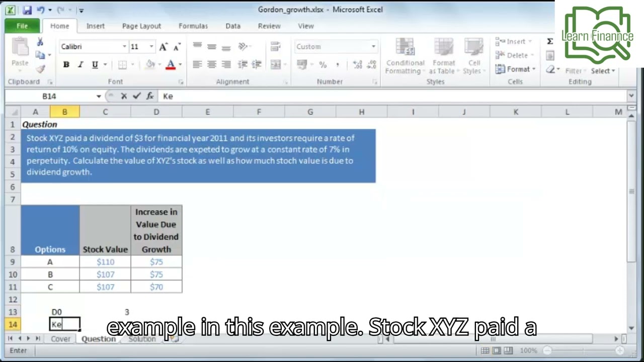The height and width of the screenshot is (362, 644).
Task: Click Delete cells button
Action: click(513, 55)
